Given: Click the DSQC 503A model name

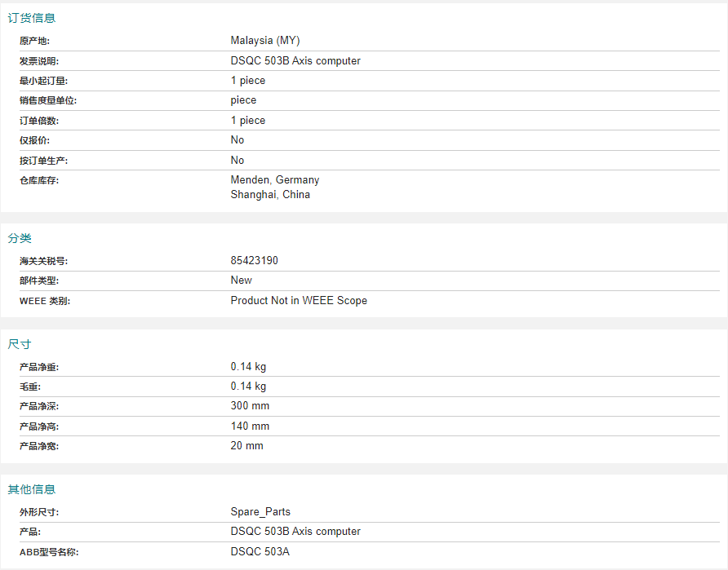Looking at the screenshot, I should [260, 552].
